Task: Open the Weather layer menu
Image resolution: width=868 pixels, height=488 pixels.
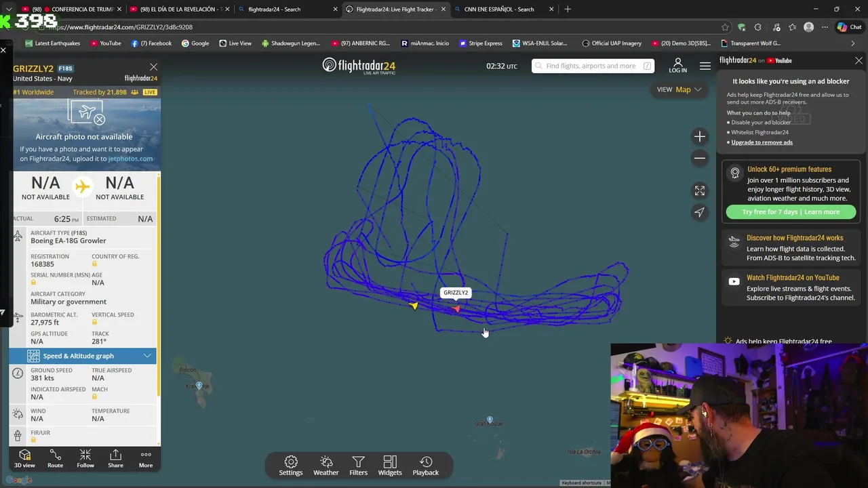Action: point(326,466)
